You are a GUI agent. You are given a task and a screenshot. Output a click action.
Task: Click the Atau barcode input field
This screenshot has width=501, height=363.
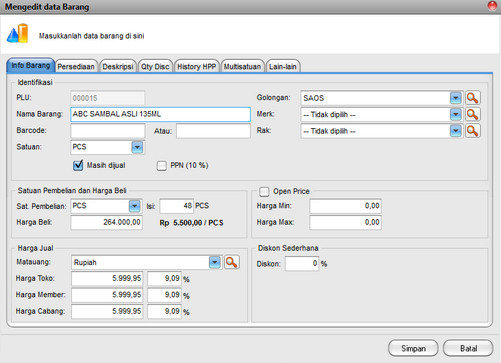click(x=213, y=131)
